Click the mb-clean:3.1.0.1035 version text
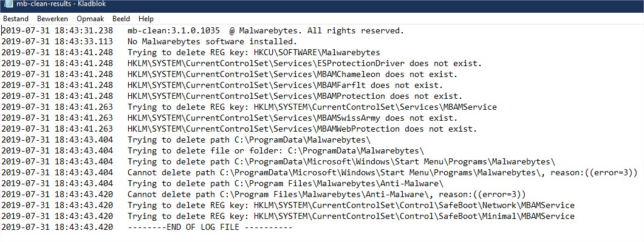 click(173, 31)
